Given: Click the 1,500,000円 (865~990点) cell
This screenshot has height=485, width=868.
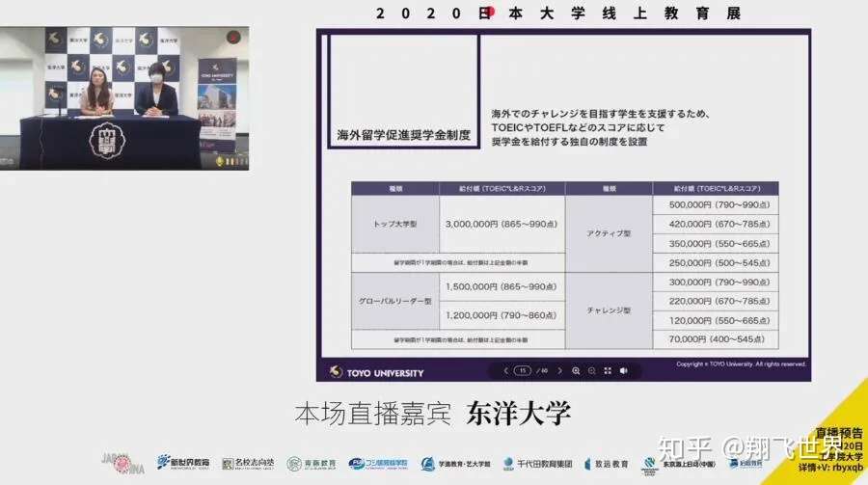Looking at the screenshot, I should pos(502,286).
